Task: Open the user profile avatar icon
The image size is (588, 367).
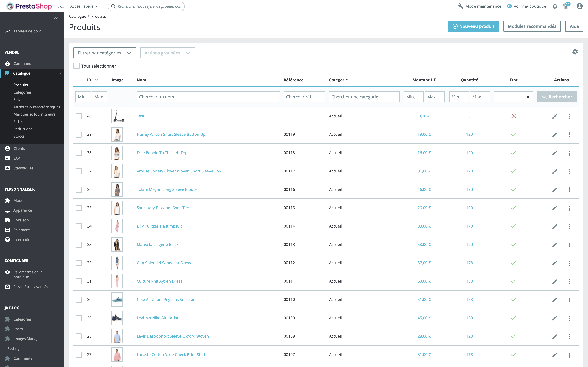Action: pyautogui.click(x=579, y=6)
